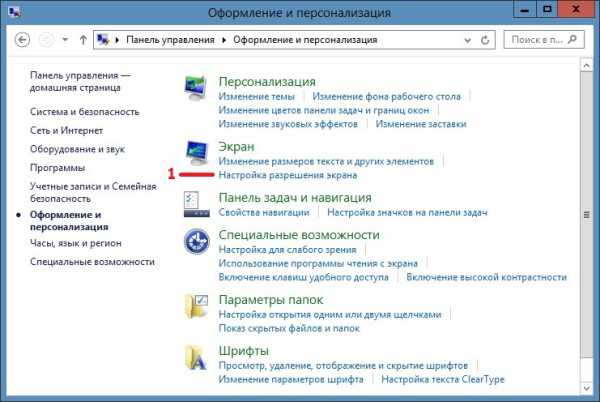Refresh the control panel view

coord(485,40)
